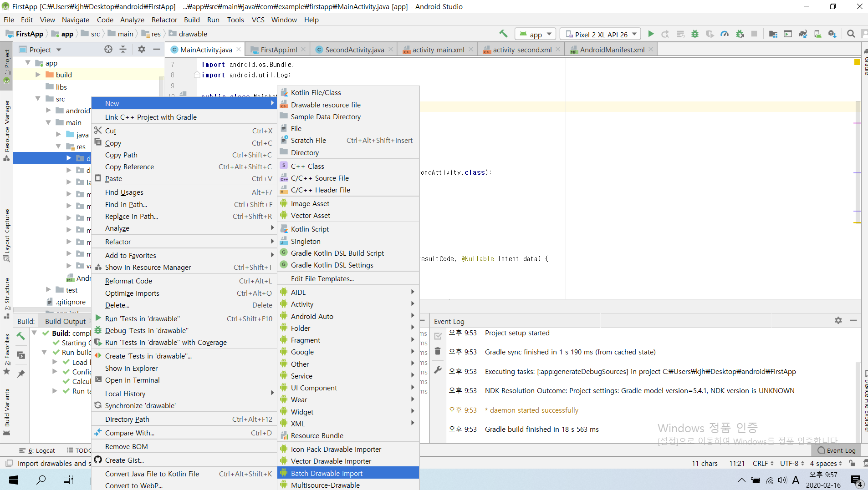The width and height of the screenshot is (868, 490).
Task: Click Copy Path in context menu
Action: pos(184,155)
